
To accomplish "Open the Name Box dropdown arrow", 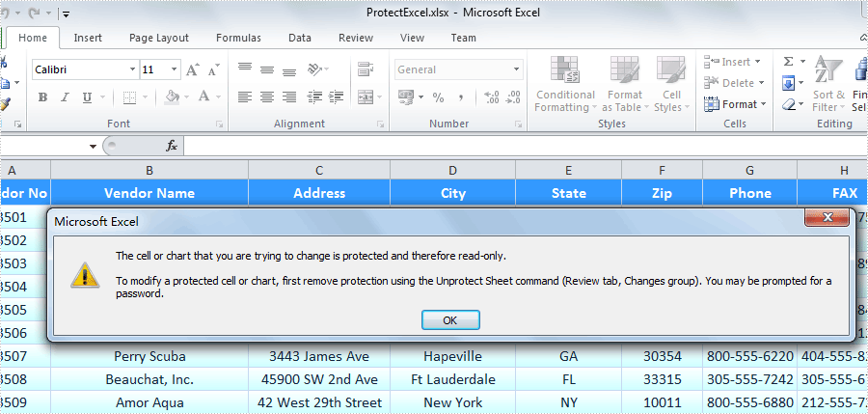I will tap(93, 147).
